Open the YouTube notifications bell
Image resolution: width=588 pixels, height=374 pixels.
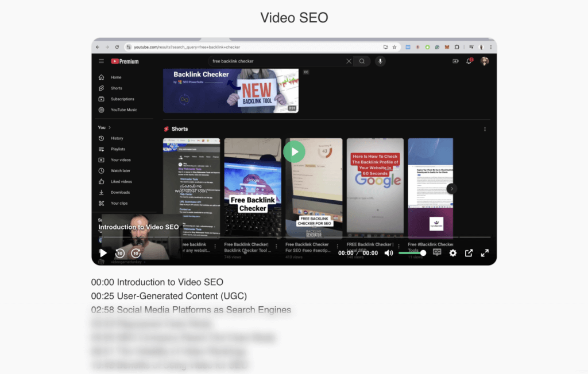click(469, 61)
